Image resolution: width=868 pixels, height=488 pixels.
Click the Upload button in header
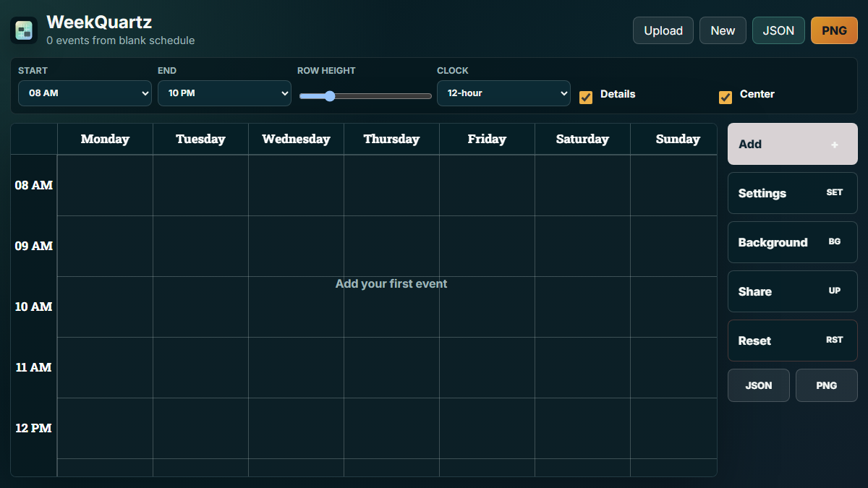(663, 30)
